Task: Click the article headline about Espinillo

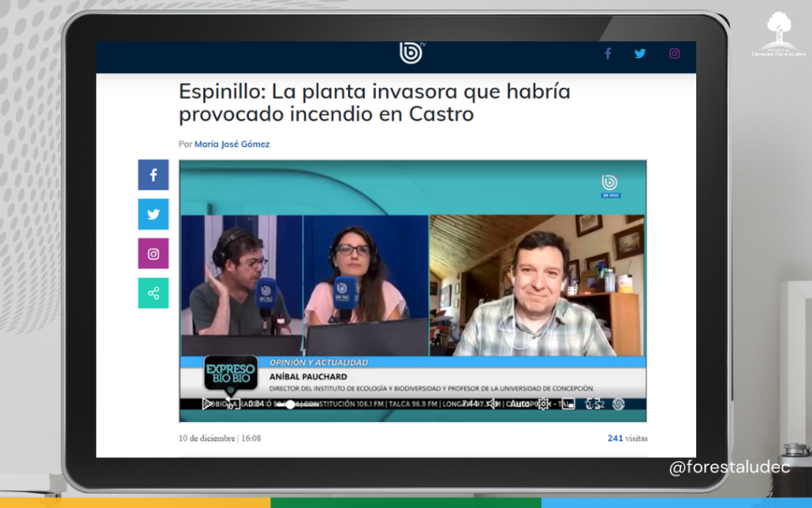Action: click(x=374, y=102)
